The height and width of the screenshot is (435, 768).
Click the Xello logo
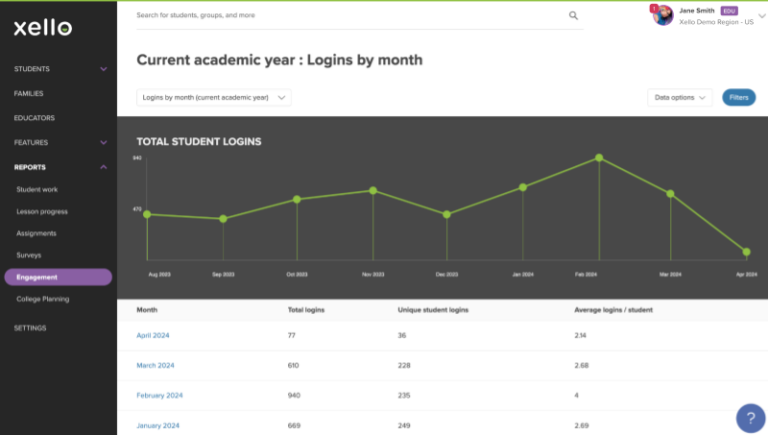click(43, 28)
